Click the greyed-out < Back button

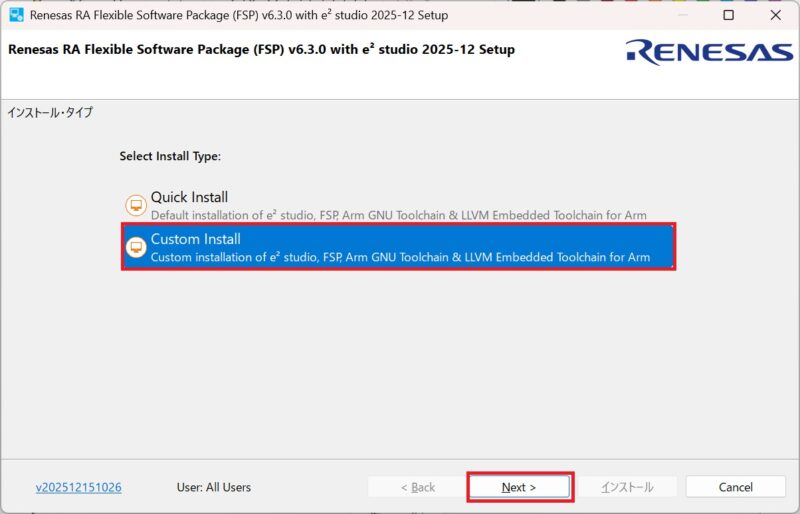pos(417,487)
